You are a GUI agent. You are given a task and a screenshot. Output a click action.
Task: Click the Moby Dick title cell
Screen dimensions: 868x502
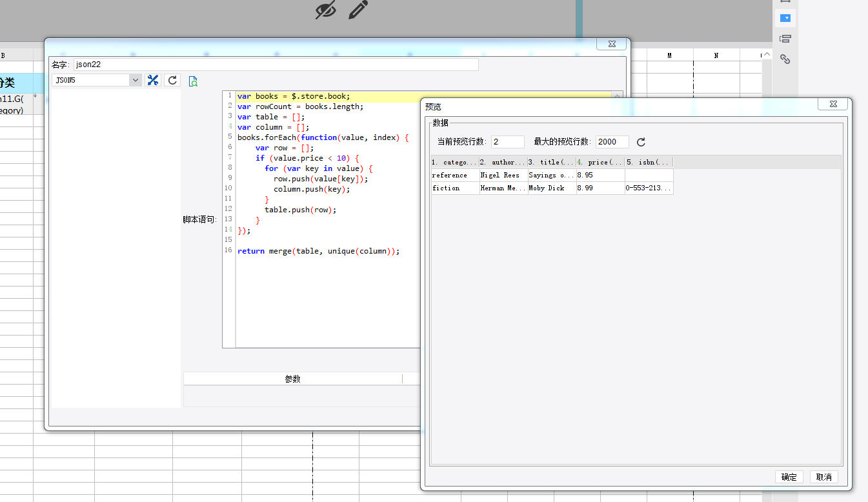552,188
